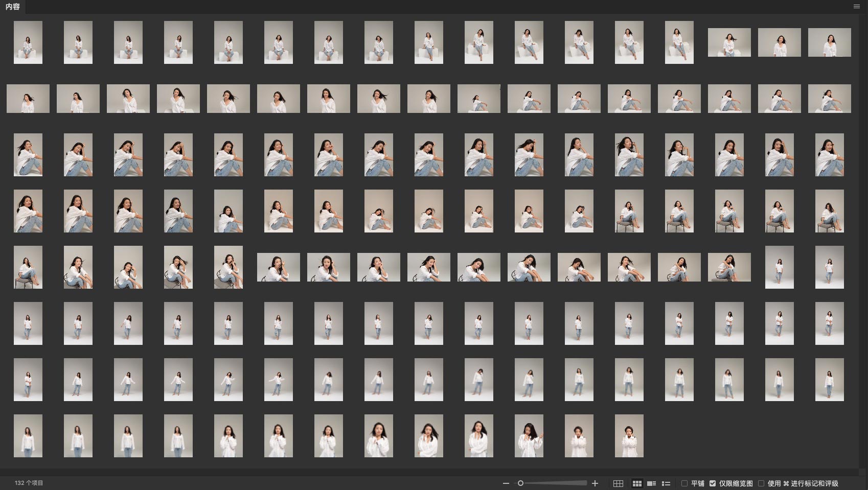Click the lock thumbnail grid icon

tap(618, 483)
